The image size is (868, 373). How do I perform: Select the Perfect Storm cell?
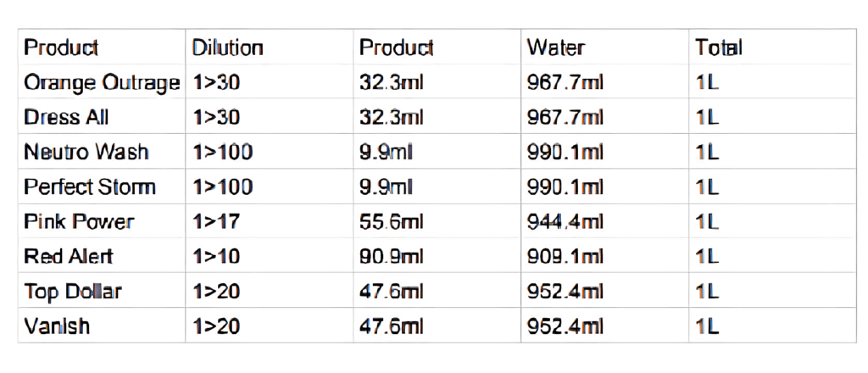coord(89,187)
